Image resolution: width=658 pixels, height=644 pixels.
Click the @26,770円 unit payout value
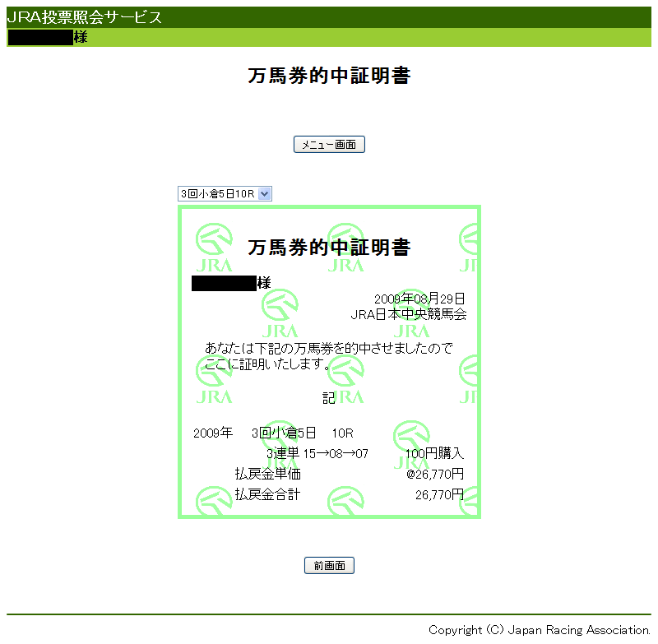[435, 474]
